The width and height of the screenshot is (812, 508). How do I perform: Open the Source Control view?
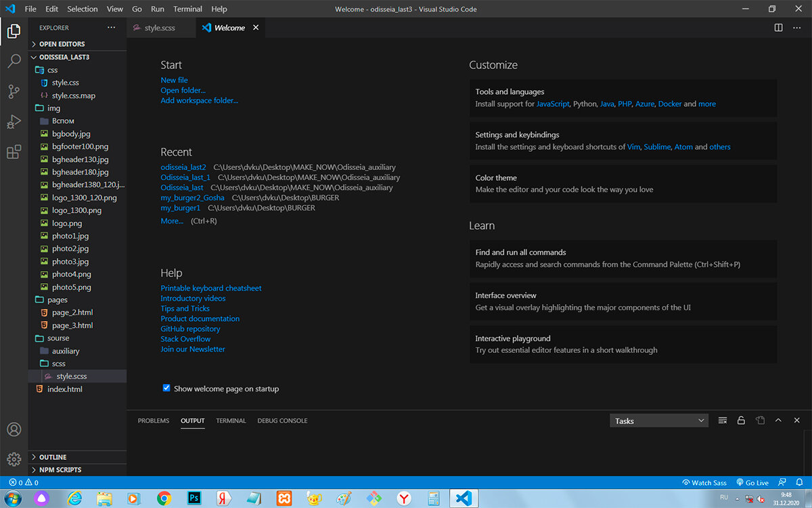point(14,91)
